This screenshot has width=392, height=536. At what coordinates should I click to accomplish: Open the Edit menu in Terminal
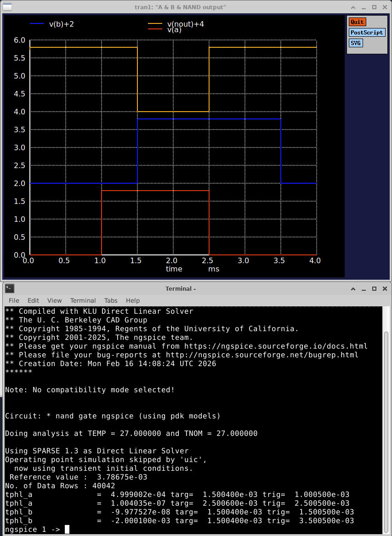pos(33,300)
